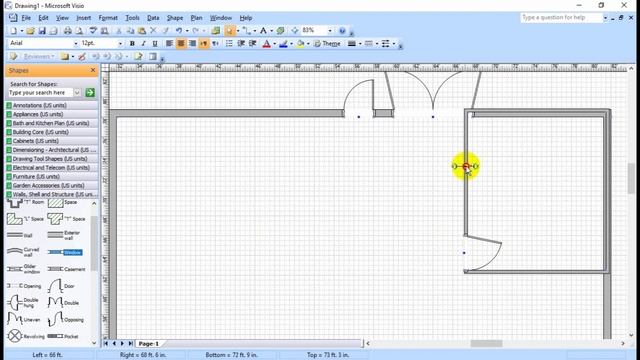Run the spelling check icon

click(x=93, y=31)
